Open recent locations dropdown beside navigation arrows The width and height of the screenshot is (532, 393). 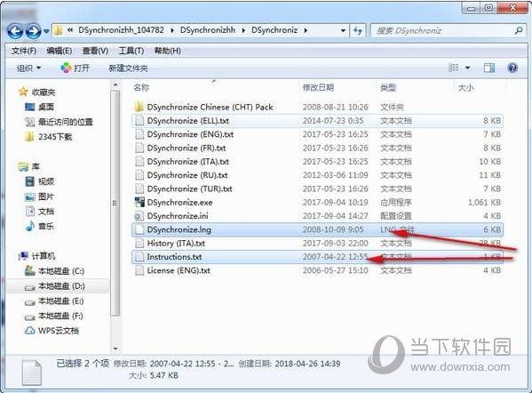[x=46, y=32]
